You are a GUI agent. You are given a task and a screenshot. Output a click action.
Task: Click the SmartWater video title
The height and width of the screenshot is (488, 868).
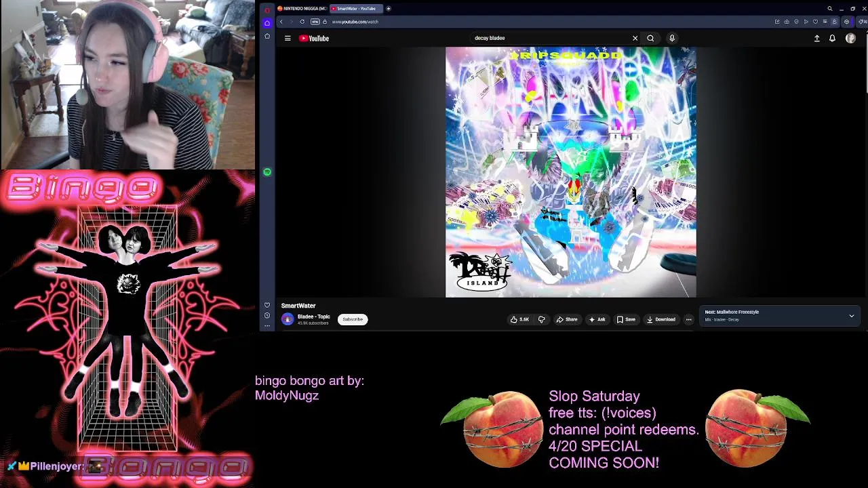pos(298,306)
